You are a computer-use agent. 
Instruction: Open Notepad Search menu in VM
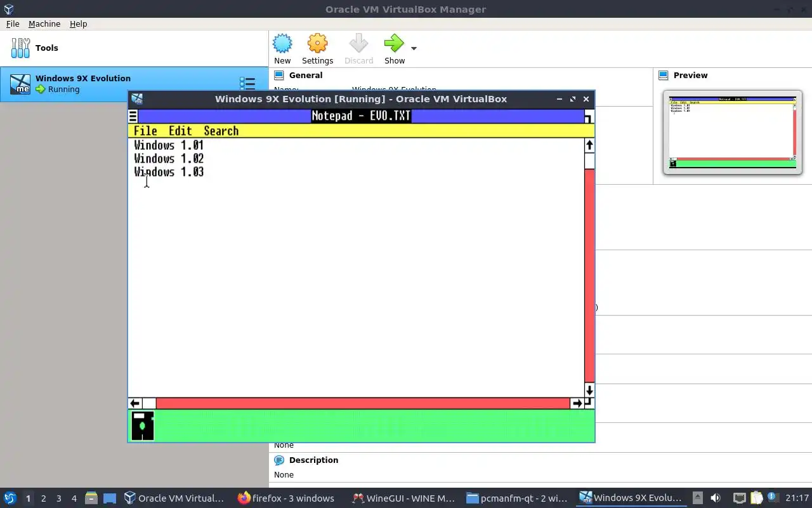tap(221, 131)
